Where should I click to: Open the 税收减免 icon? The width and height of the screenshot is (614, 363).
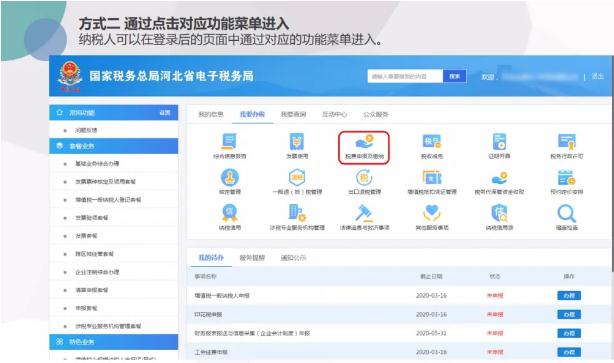[x=432, y=146]
